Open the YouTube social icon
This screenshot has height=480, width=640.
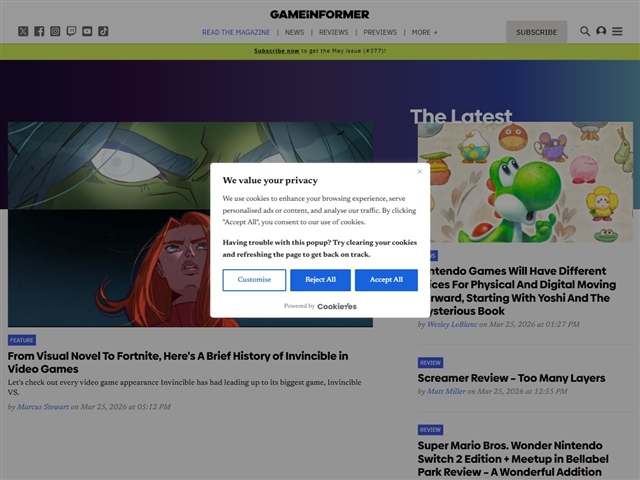87,31
